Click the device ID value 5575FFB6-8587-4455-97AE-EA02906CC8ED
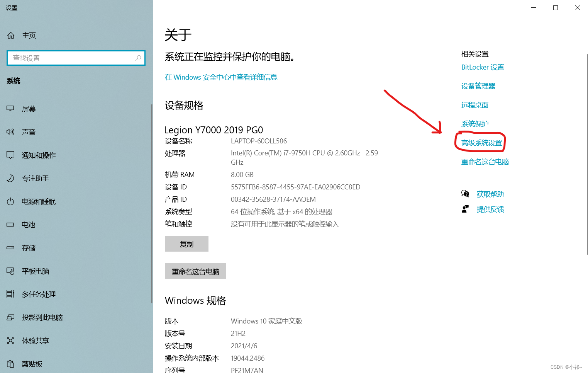Screen dimensions: 588x373 pos(295,187)
